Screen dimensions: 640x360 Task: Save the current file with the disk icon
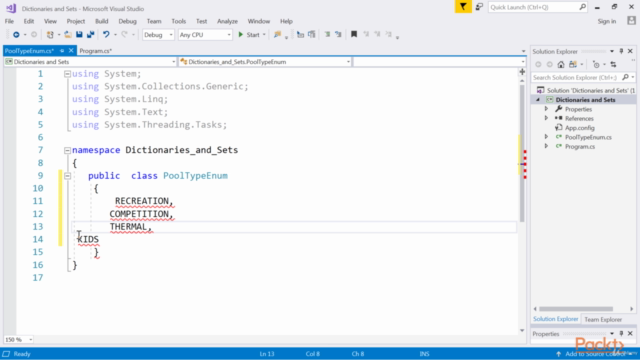tap(79, 35)
